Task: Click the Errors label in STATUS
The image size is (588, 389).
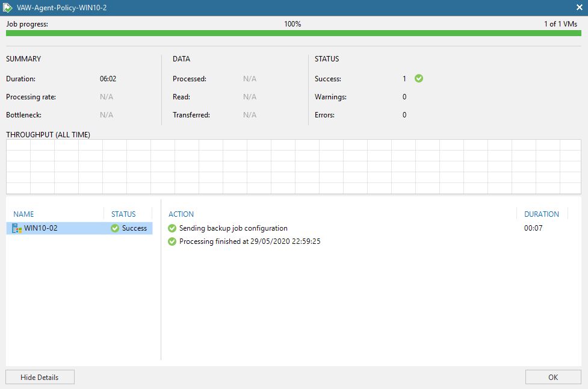Action: click(324, 115)
